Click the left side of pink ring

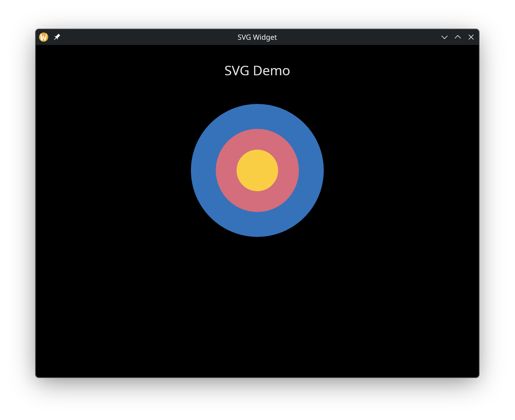[226, 170]
